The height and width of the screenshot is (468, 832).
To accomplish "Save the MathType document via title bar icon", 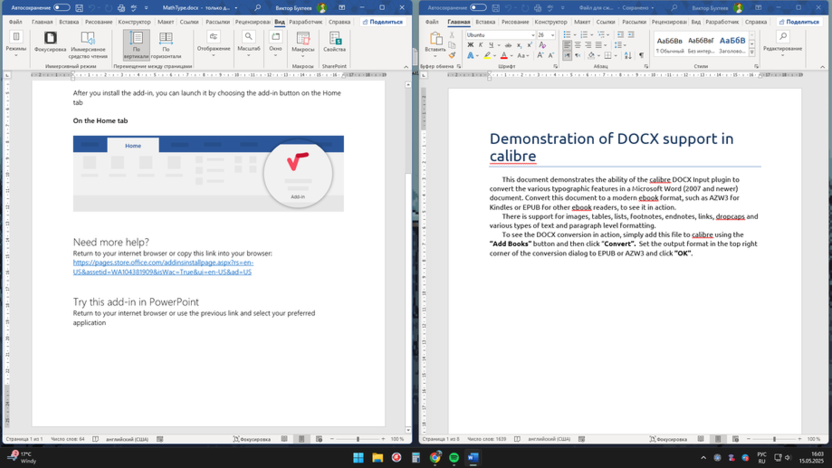I will click(79, 8).
